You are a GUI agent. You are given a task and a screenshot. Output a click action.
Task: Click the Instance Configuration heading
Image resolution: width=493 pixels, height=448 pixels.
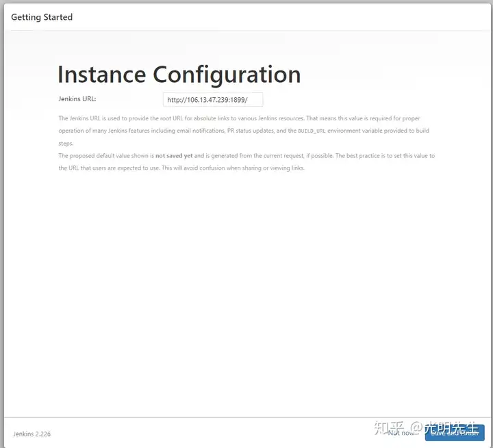click(x=179, y=75)
